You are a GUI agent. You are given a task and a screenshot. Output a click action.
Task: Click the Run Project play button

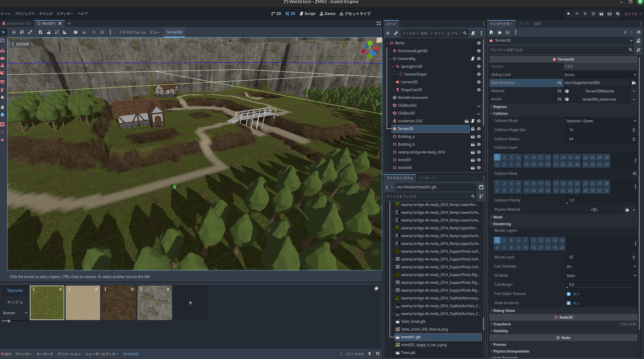point(569,14)
